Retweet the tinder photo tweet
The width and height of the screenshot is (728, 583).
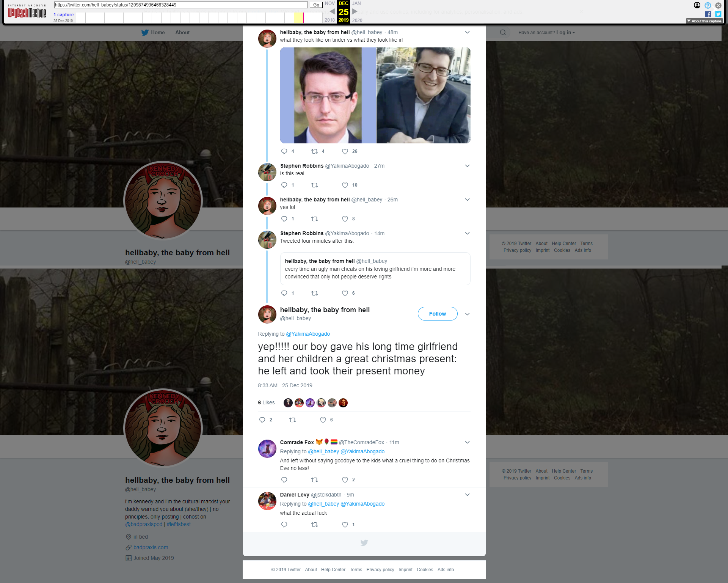pyautogui.click(x=314, y=151)
